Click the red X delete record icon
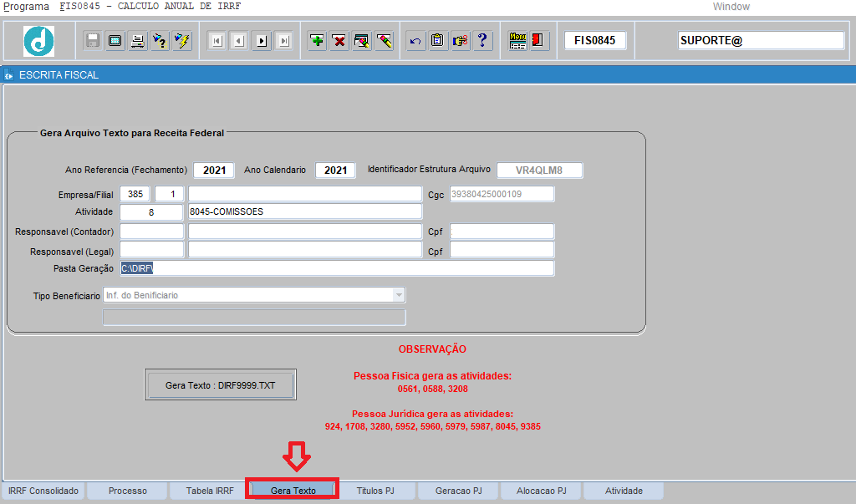This screenshot has width=856, height=504. click(339, 40)
